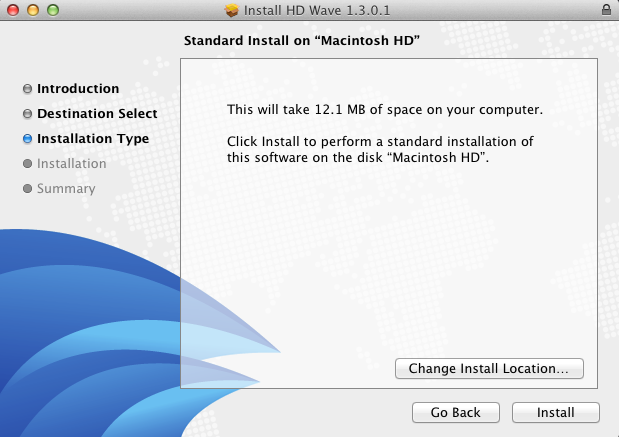Click the lock icon in title bar
The width and height of the screenshot is (619, 437).
coord(606,9)
